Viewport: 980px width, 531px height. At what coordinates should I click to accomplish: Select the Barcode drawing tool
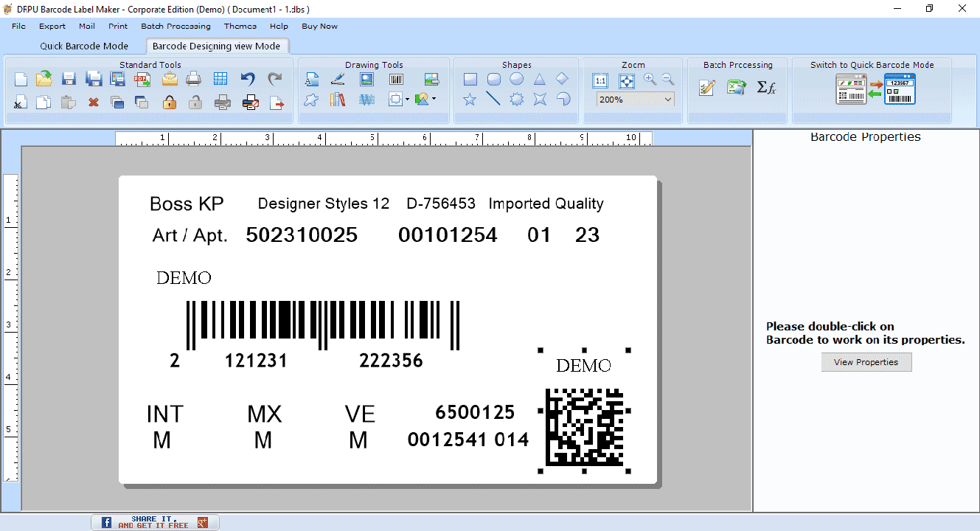(396, 78)
